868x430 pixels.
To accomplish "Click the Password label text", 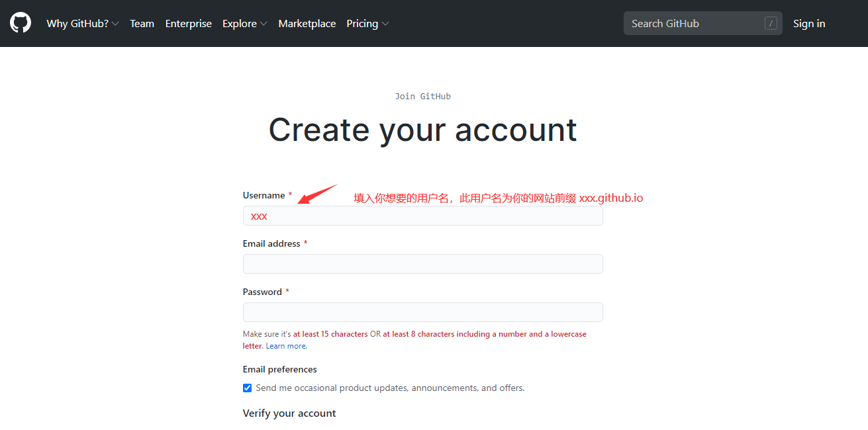I will 262,292.
